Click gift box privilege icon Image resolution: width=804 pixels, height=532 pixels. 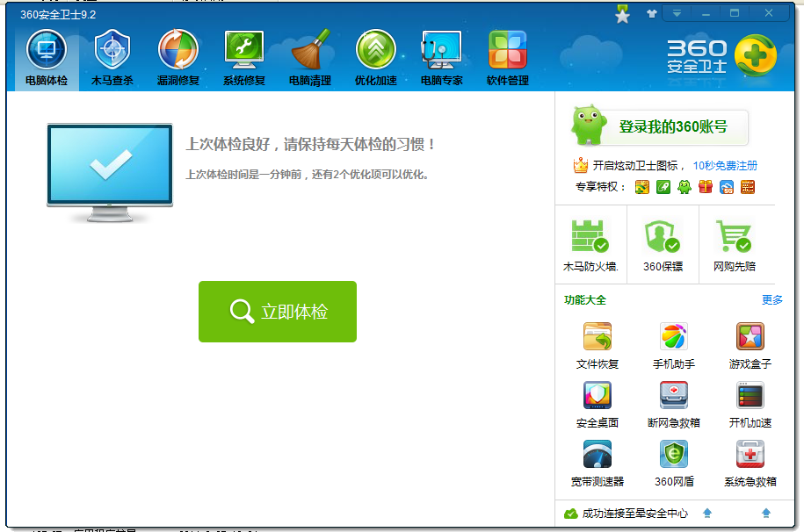coord(706,187)
